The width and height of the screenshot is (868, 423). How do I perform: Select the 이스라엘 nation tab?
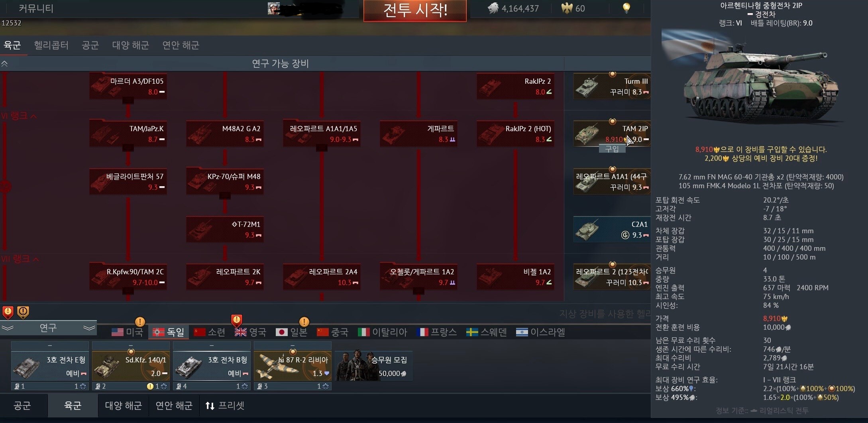click(540, 332)
